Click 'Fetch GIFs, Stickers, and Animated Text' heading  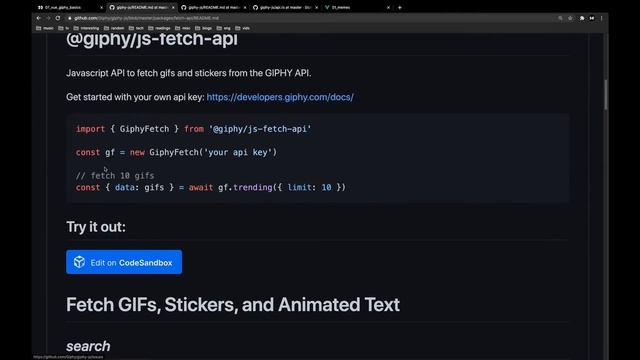(233, 304)
